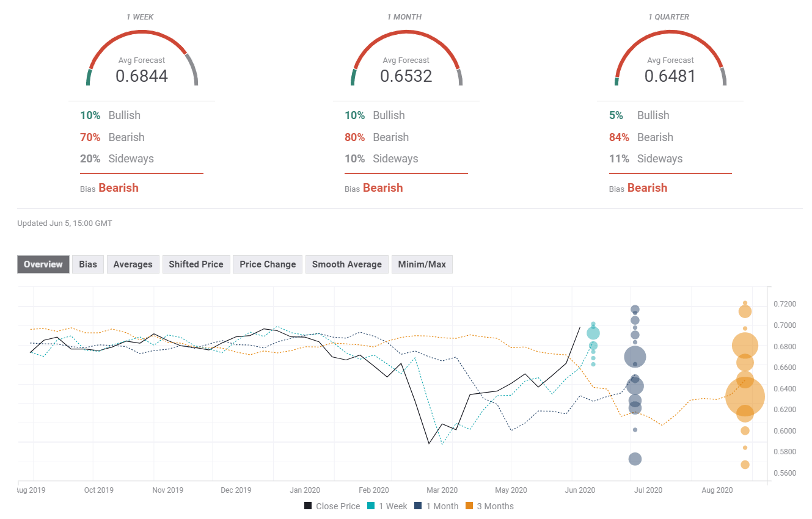The width and height of the screenshot is (812, 519).
Task: Toggle the Close Price series in legend
Action: pyautogui.click(x=332, y=506)
